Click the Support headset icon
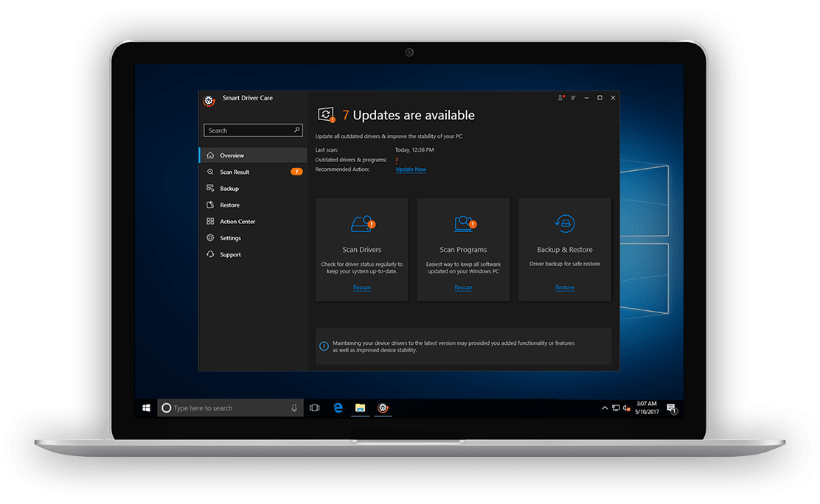 (210, 255)
